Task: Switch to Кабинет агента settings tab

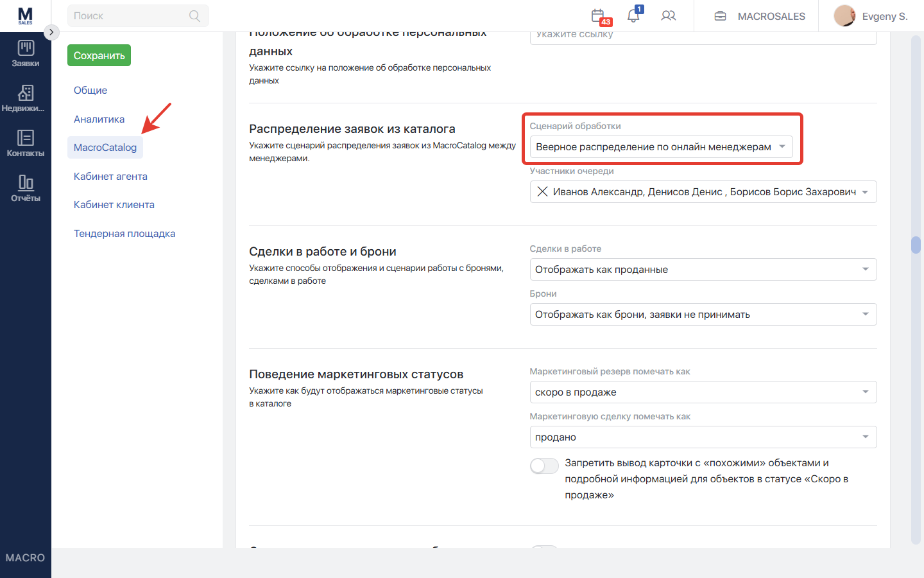Action: coord(110,176)
